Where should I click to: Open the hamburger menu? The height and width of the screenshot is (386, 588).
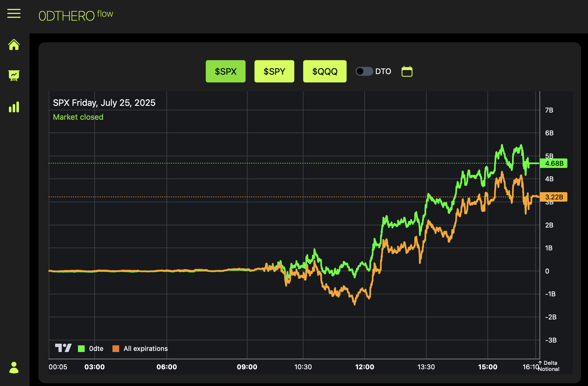pos(14,13)
